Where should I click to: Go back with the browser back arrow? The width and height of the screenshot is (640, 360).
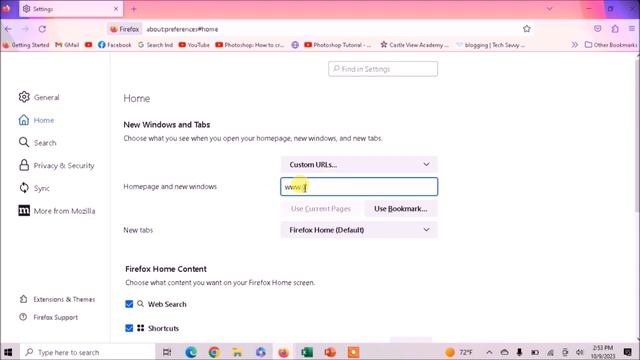9,29
